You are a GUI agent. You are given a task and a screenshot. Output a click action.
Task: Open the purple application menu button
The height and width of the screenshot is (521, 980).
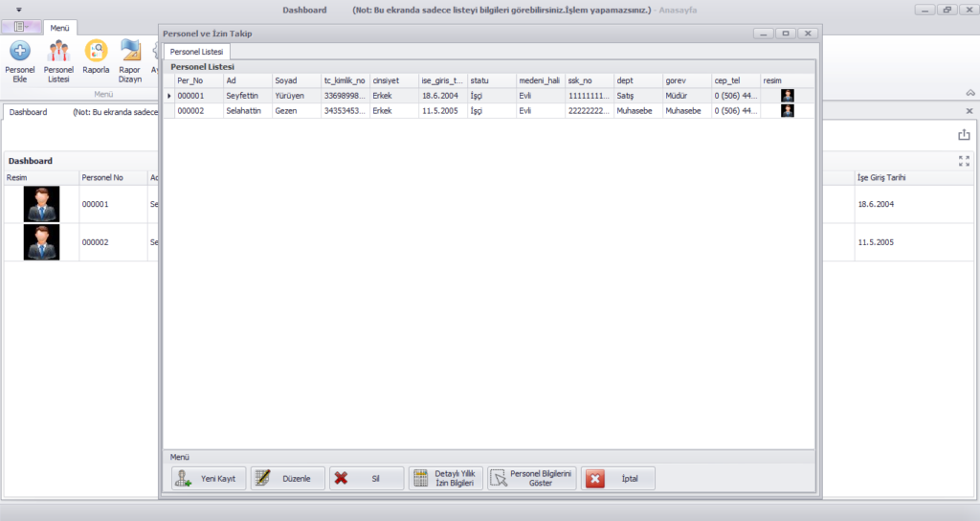click(x=20, y=27)
